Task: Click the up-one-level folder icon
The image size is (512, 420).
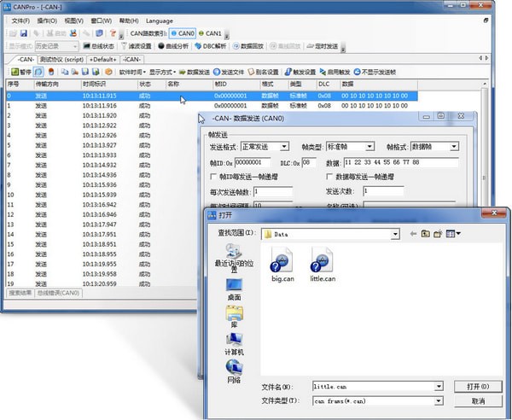Action: coord(425,234)
